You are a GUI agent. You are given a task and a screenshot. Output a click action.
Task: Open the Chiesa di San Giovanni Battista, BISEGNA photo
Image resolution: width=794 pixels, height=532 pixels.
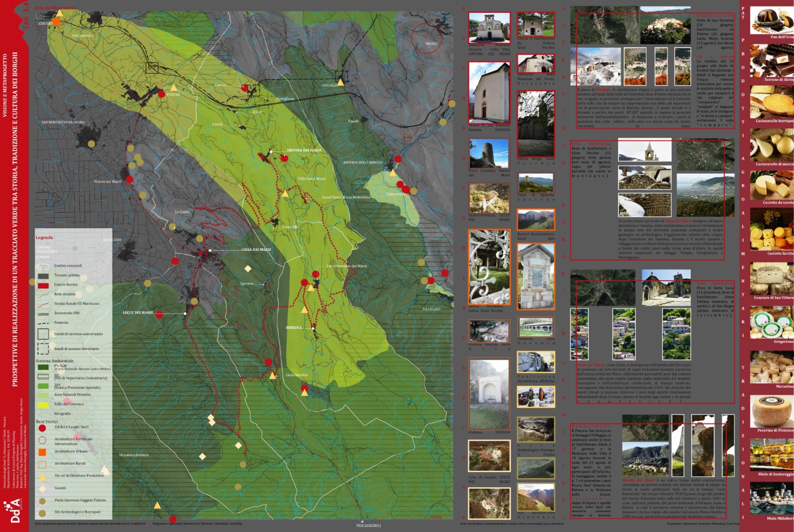coord(489,93)
